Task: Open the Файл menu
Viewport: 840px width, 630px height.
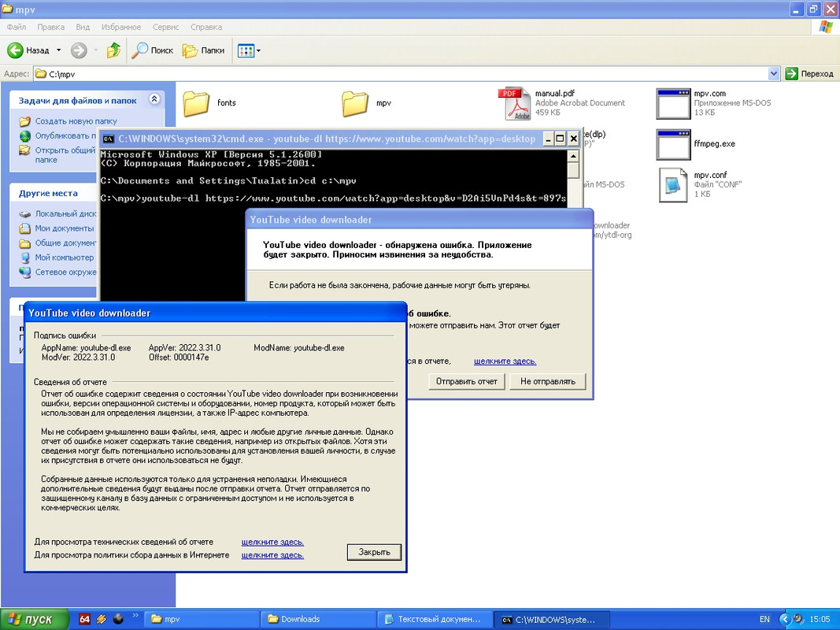Action: [x=16, y=27]
